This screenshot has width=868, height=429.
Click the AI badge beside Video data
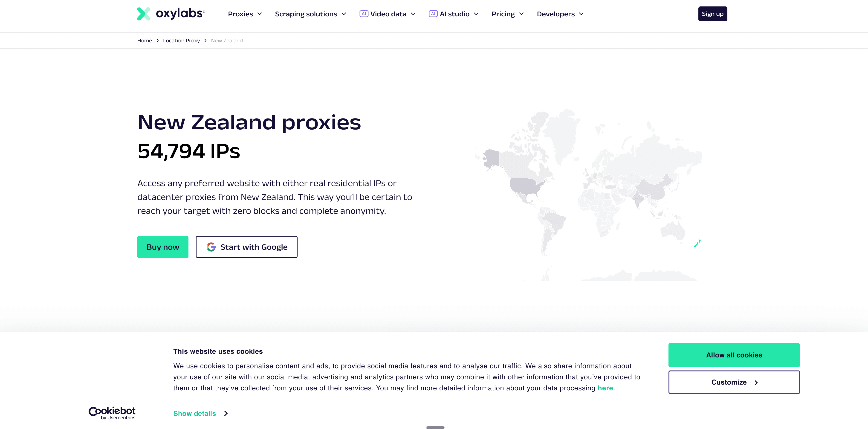tap(364, 14)
